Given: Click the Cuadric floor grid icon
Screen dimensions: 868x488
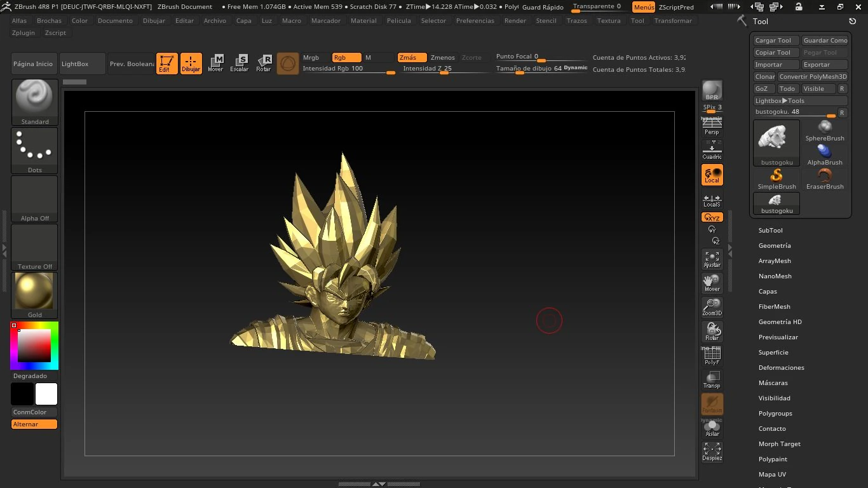Looking at the screenshot, I should 712,151.
